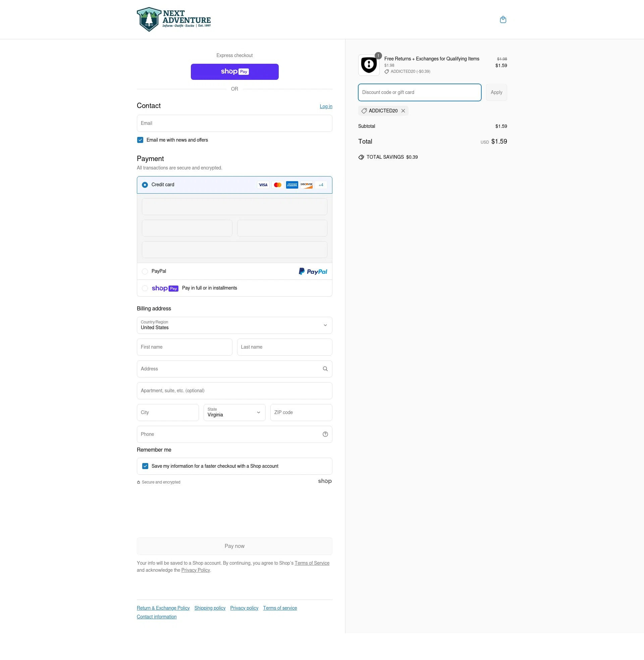
Task: Open the Log in link
Action: (x=325, y=106)
